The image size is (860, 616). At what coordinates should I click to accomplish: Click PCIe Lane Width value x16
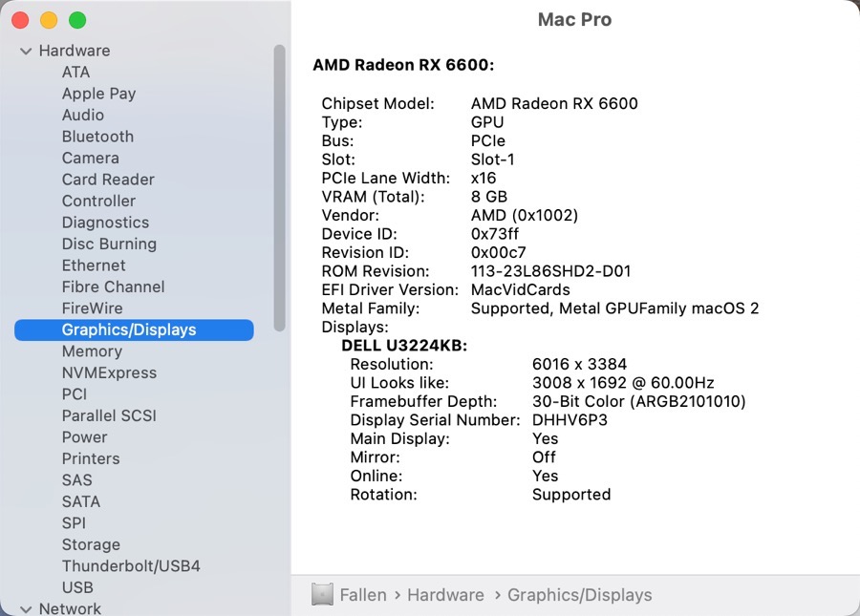coord(484,178)
